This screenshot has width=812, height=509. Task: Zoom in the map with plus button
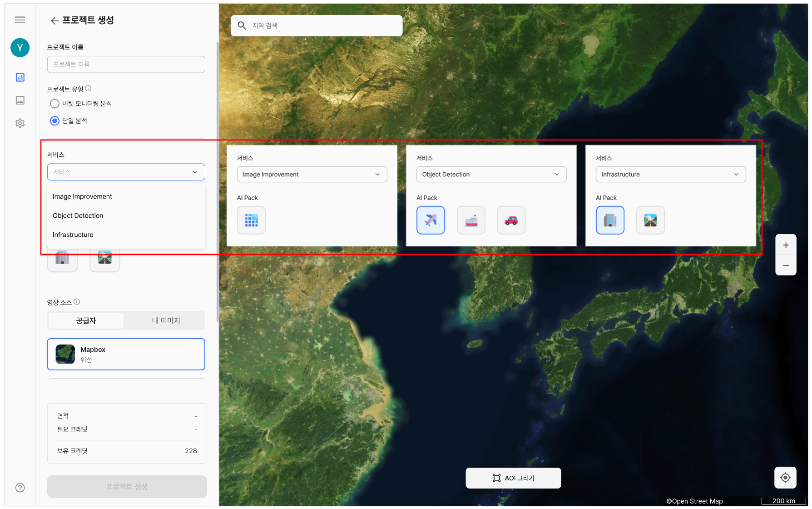click(786, 245)
